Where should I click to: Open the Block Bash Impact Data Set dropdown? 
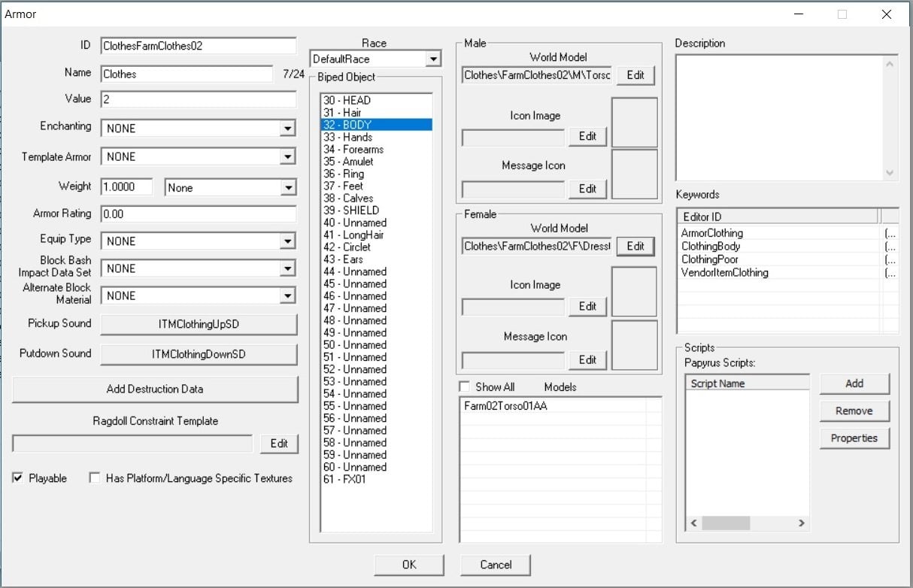click(287, 268)
